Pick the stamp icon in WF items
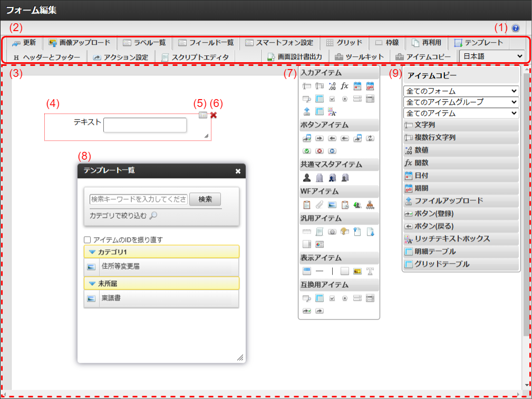 click(x=370, y=205)
